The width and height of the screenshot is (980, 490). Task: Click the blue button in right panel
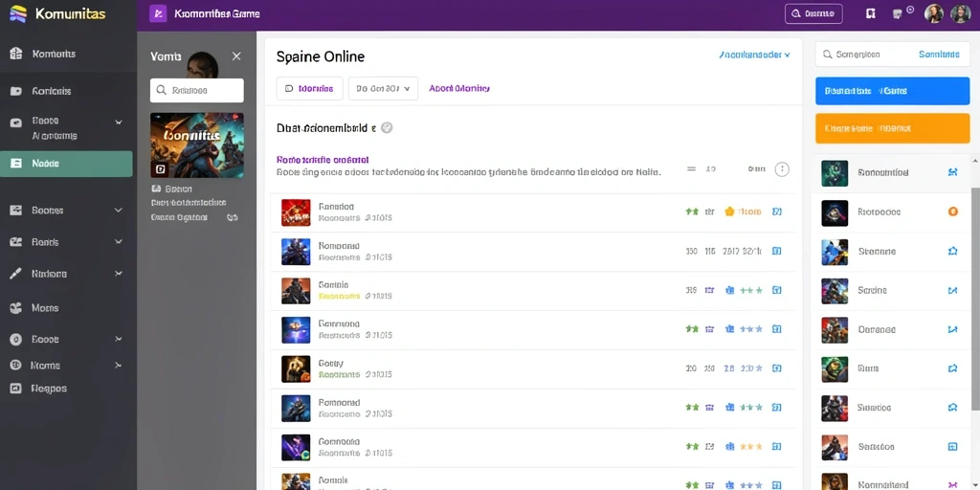point(893,91)
